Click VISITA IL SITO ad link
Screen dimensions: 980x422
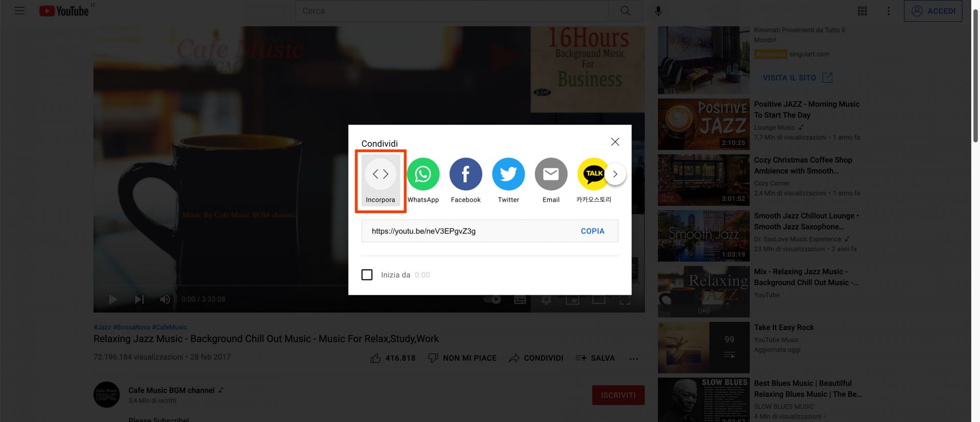tap(797, 78)
